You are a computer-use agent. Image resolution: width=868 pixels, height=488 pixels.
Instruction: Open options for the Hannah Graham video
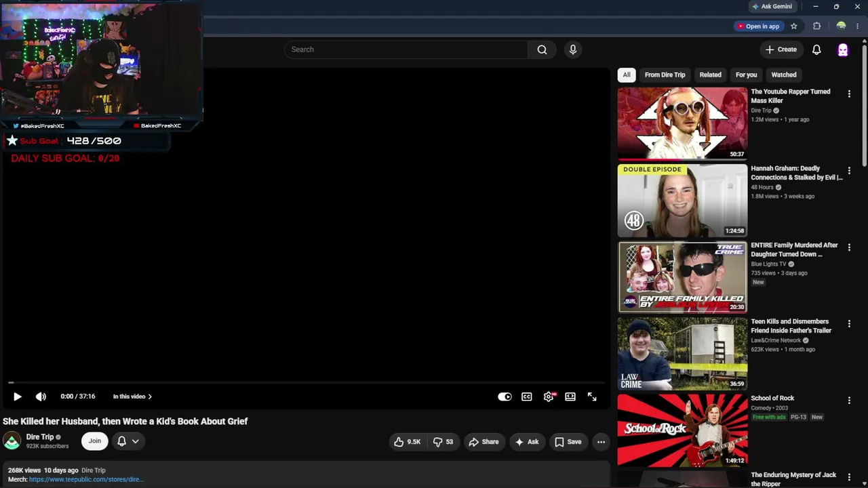coord(849,171)
